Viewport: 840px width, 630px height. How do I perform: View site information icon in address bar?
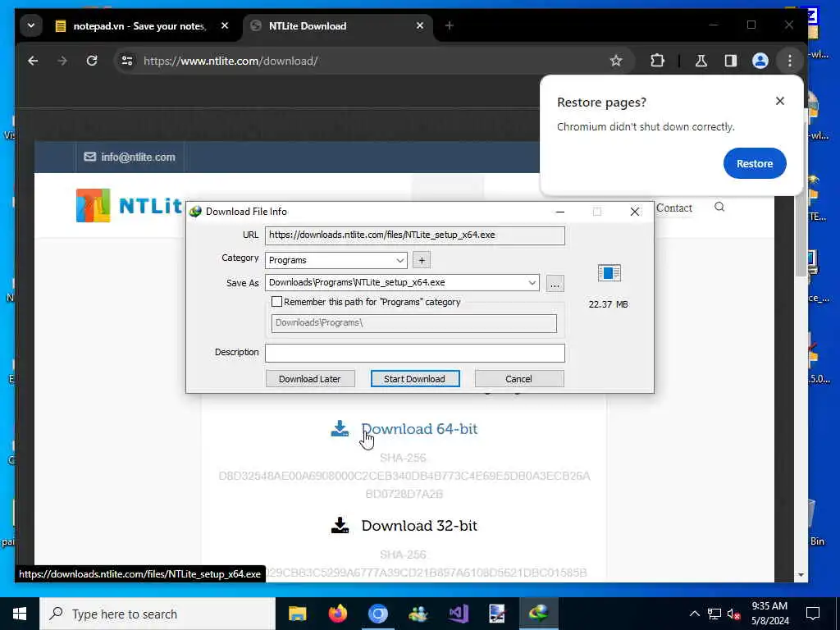pyautogui.click(x=127, y=61)
